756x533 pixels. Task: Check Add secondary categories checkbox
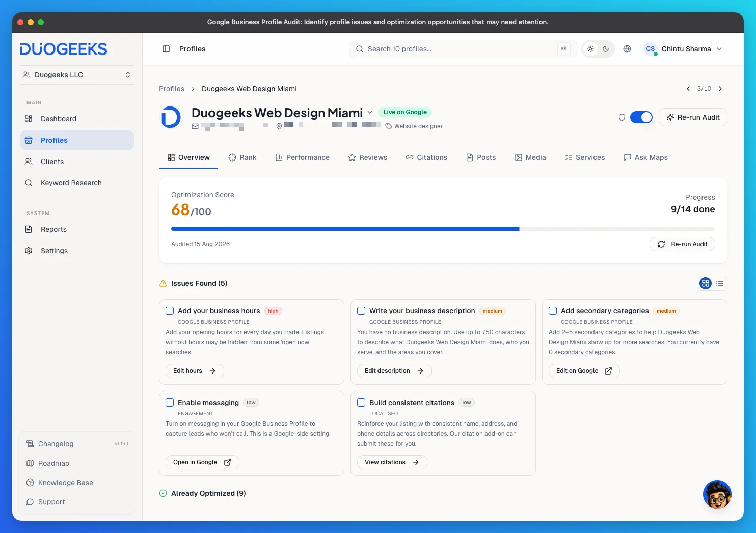(x=553, y=311)
